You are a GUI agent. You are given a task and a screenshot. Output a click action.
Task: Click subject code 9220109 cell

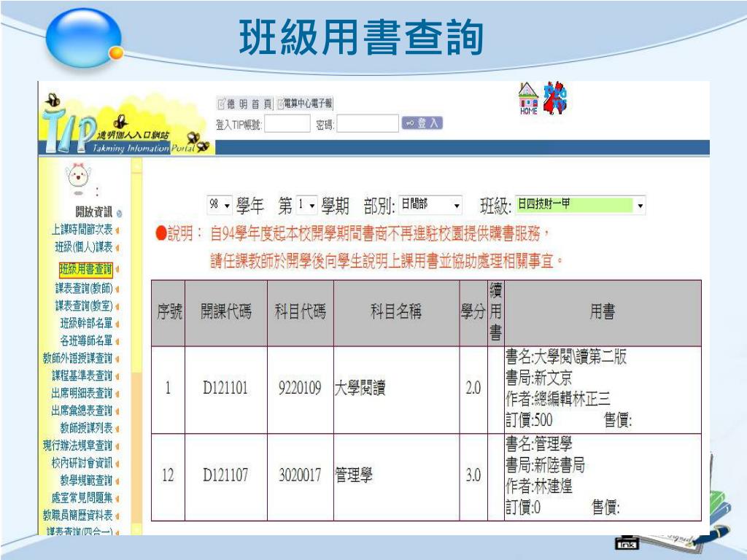(300, 389)
